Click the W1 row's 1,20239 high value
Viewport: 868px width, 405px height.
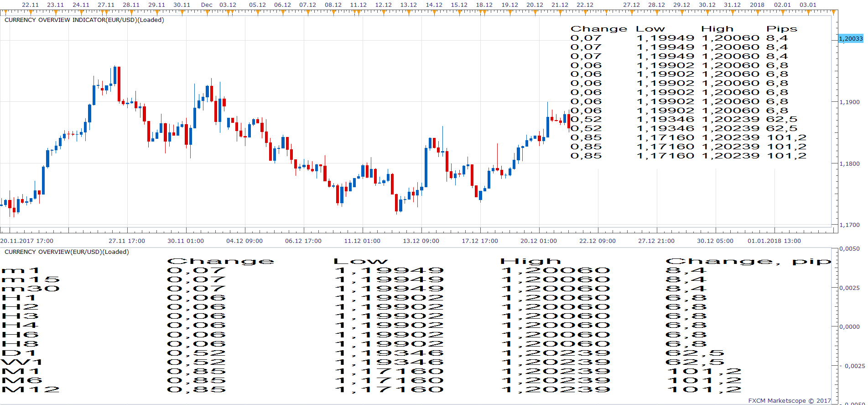pos(556,362)
